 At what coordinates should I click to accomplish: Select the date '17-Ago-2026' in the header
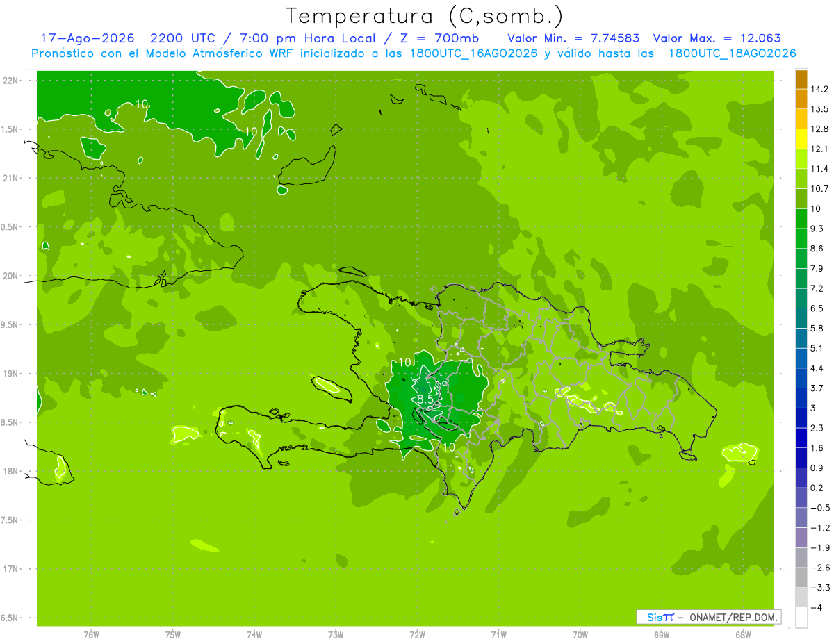tap(88, 38)
